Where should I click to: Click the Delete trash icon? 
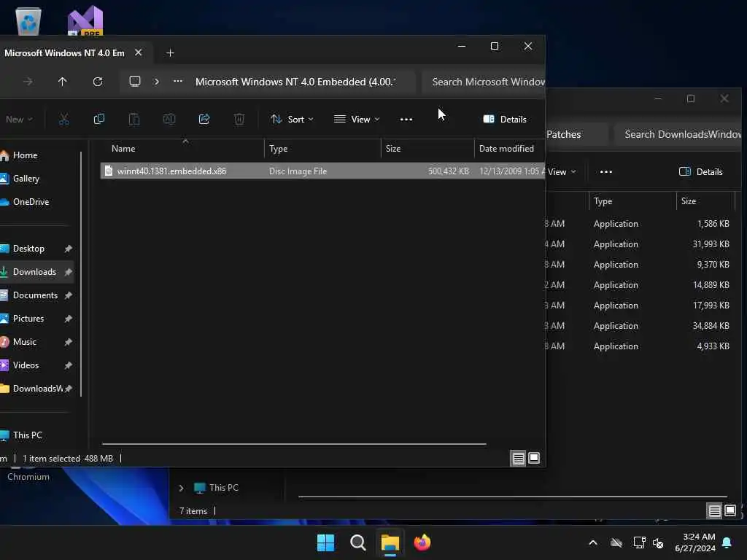[x=239, y=119]
